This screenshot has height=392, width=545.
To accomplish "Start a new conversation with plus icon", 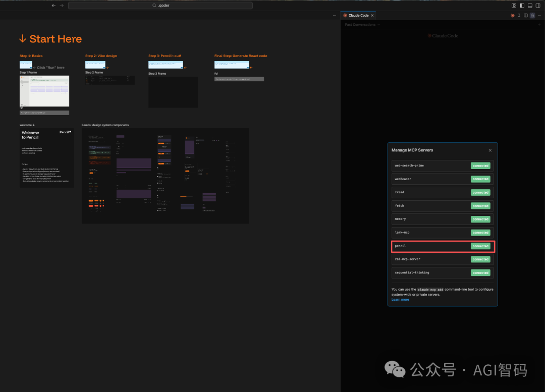I will pyautogui.click(x=539, y=24).
